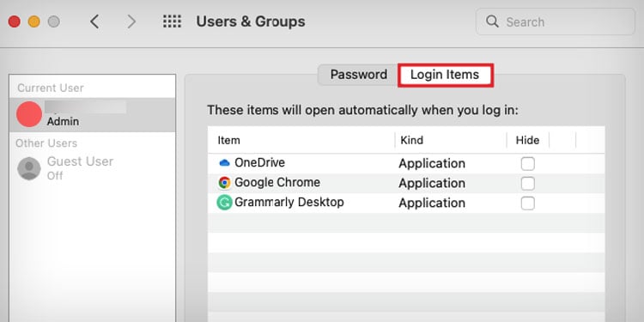Enable Hide for Google Chrome

[528, 183]
